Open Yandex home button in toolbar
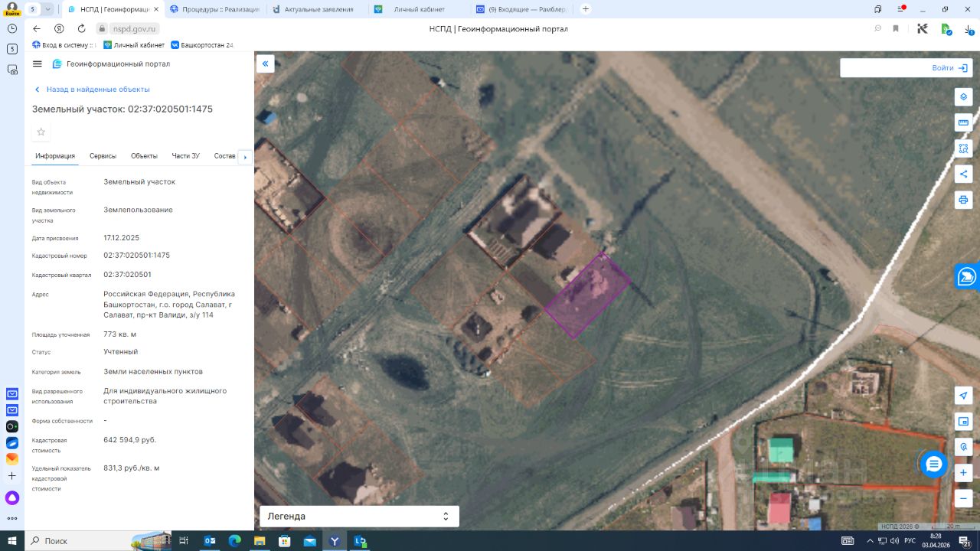The width and height of the screenshot is (980, 551). pyautogui.click(x=59, y=28)
